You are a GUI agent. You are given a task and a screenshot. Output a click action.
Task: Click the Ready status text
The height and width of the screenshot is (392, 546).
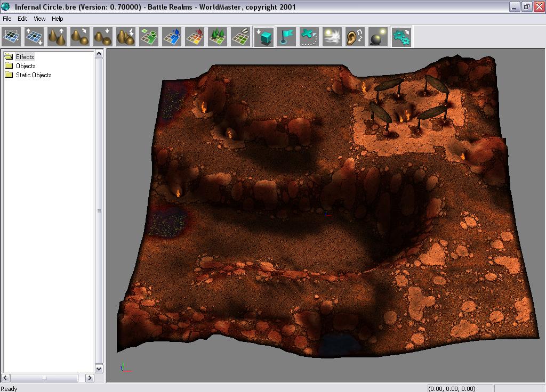[x=9, y=388]
